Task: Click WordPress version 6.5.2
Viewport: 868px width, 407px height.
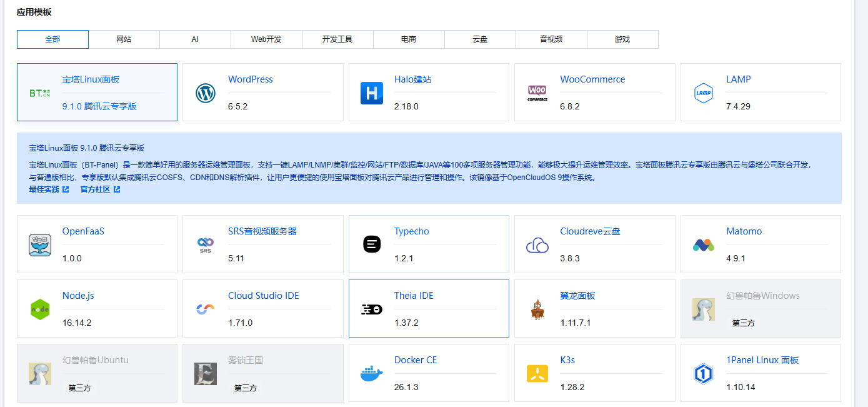Action: (x=238, y=106)
